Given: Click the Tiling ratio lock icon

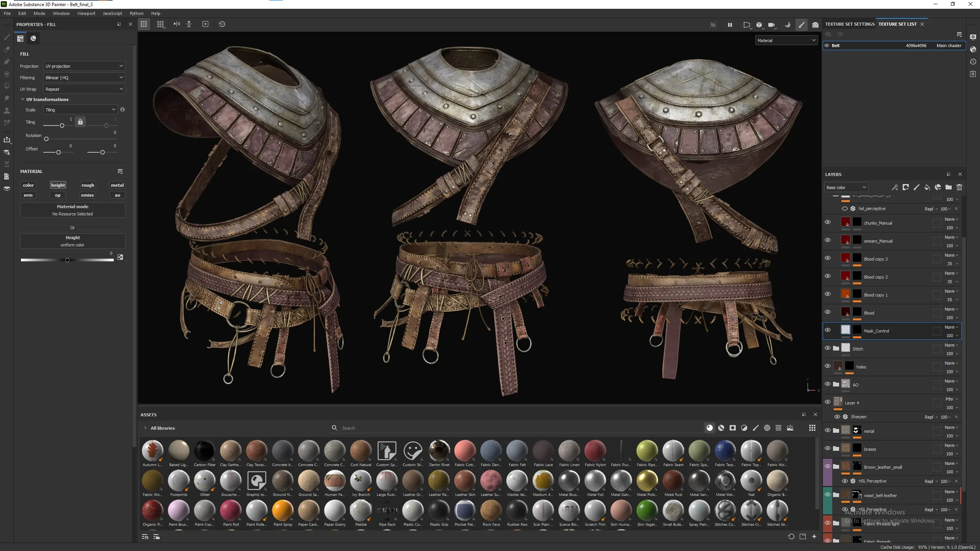Looking at the screenshot, I should [80, 122].
